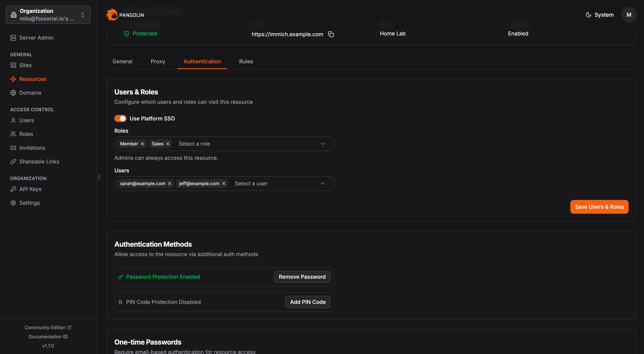This screenshot has width=644, height=354.
Task: Open the Organization switcher
Action: coord(48,15)
